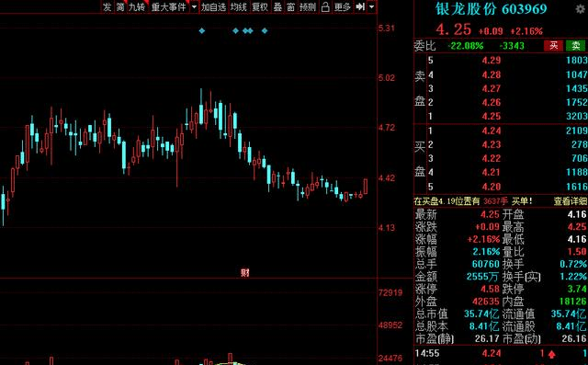Click the sell 4 price 4.28

[492, 74]
